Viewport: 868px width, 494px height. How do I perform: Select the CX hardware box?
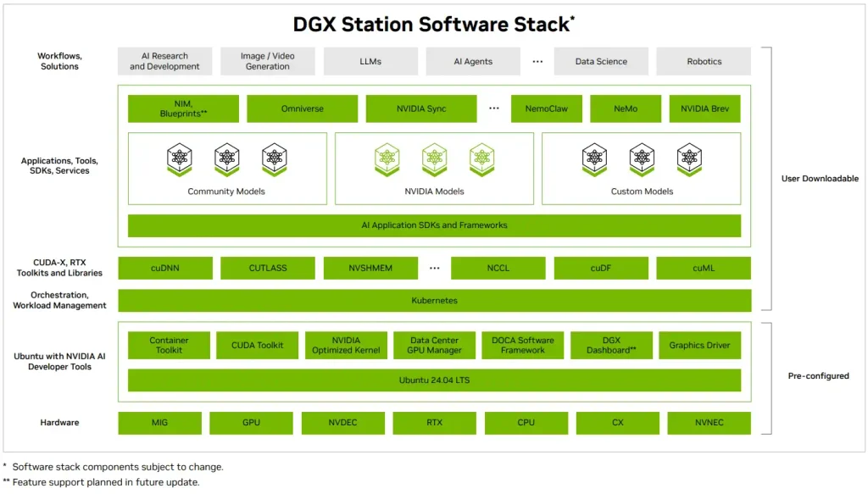(618, 423)
